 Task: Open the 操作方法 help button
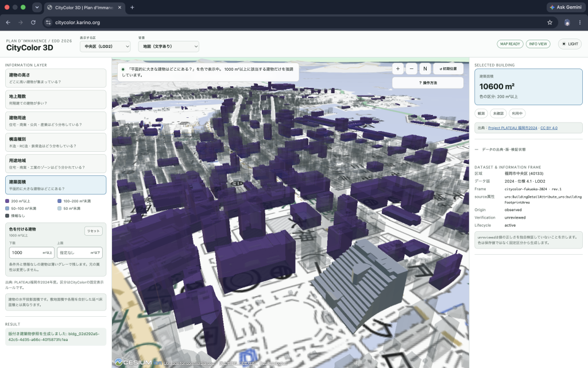click(428, 83)
